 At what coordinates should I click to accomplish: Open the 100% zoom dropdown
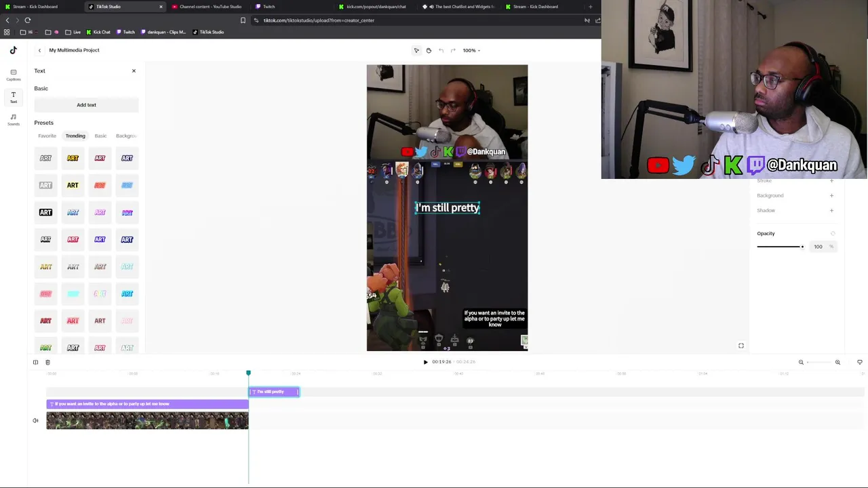(471, 50)
